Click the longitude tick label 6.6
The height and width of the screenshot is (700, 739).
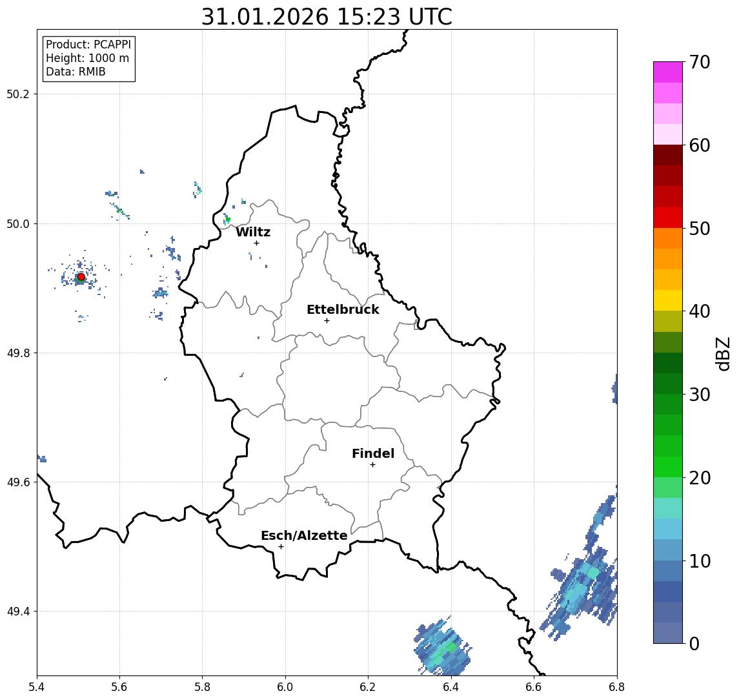coord(534,687)
